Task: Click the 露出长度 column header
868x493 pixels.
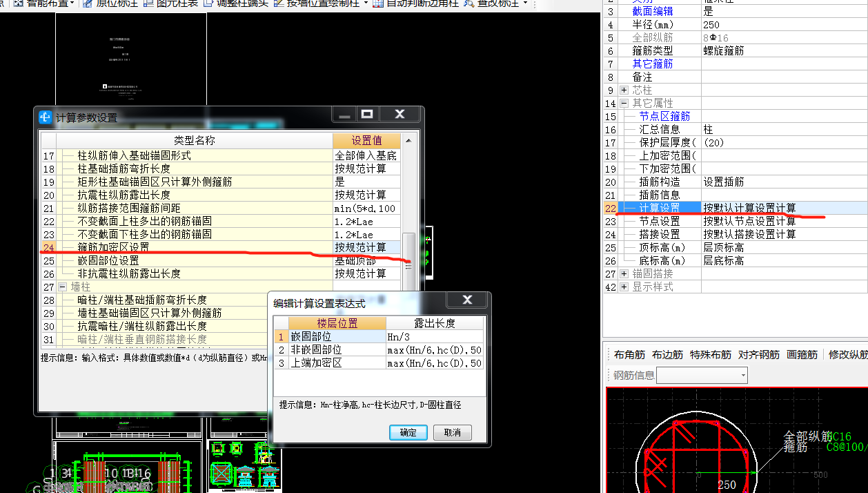Action: pyautogui.click(x=433, y=323)
